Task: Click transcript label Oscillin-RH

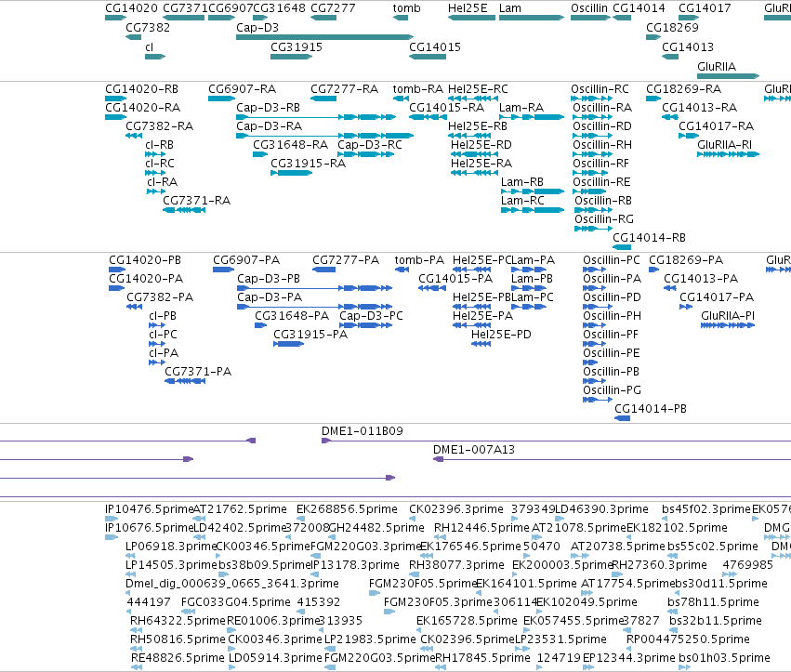Action: point(602,145)
